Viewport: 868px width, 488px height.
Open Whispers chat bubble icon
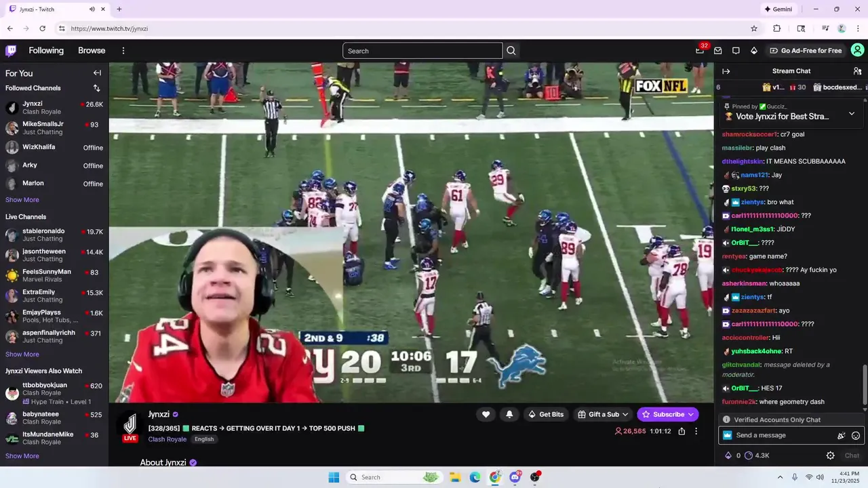(x=736, y=51)
